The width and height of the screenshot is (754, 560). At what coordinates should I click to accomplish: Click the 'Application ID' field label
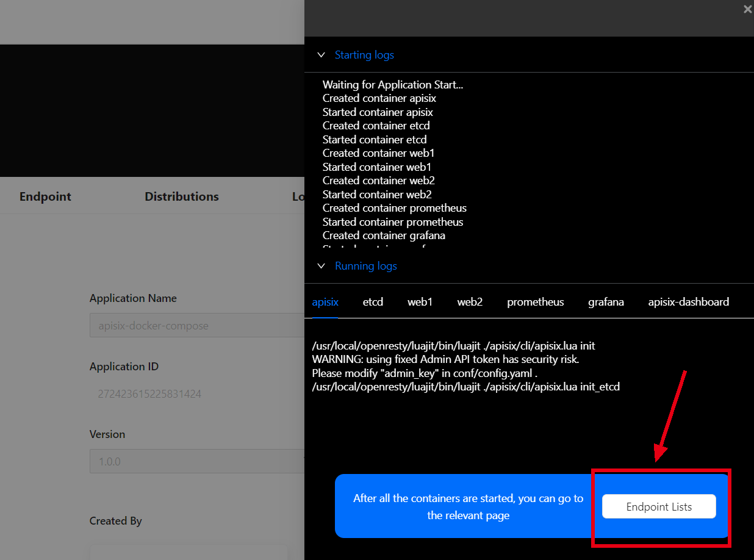pyautogui.click(x=124, y=367)
